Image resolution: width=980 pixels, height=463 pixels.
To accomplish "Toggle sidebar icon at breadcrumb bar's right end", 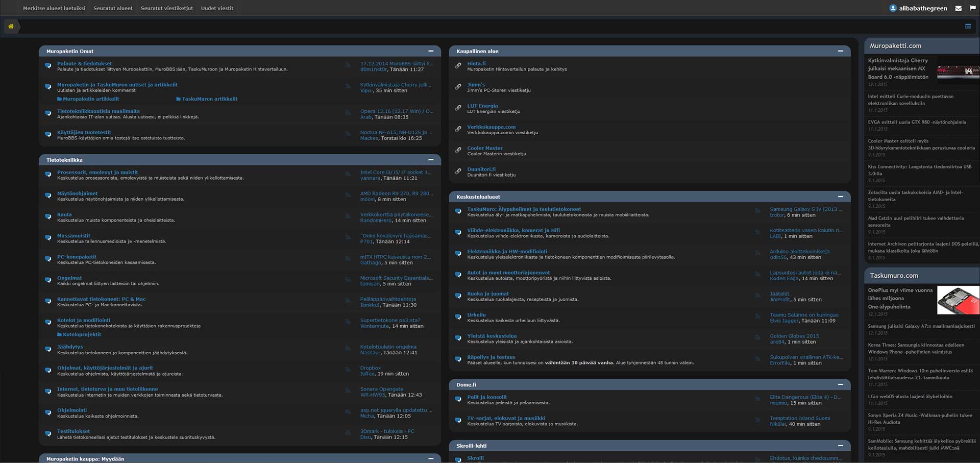I will [x=968, y=26].
